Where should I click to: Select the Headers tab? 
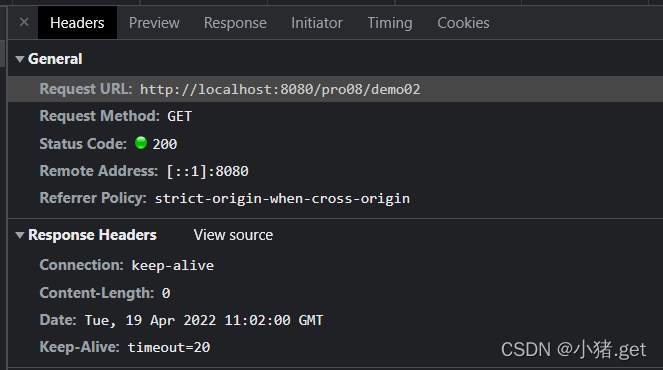[x=77, y=23]
